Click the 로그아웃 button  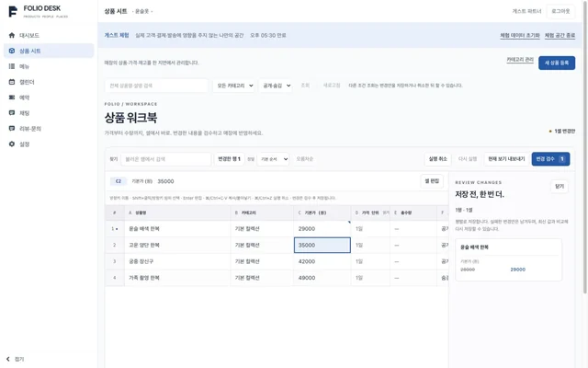click(560, 11)
